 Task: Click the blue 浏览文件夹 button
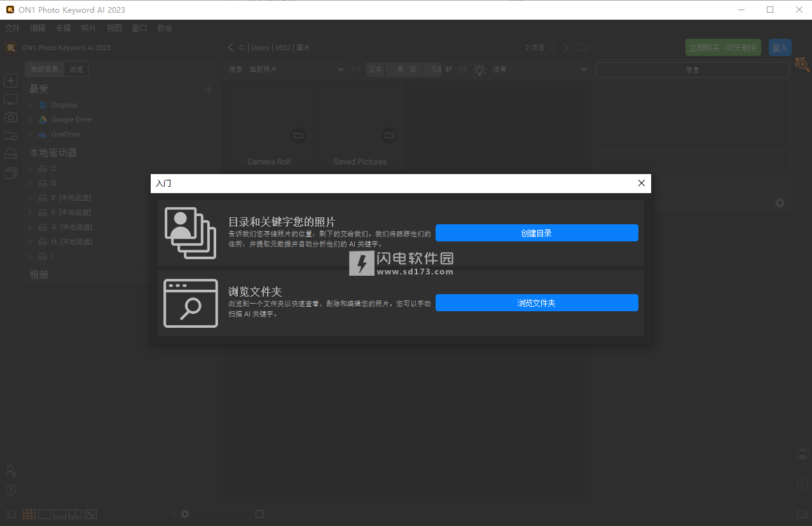pyautogui.click(x=537, y=303)
